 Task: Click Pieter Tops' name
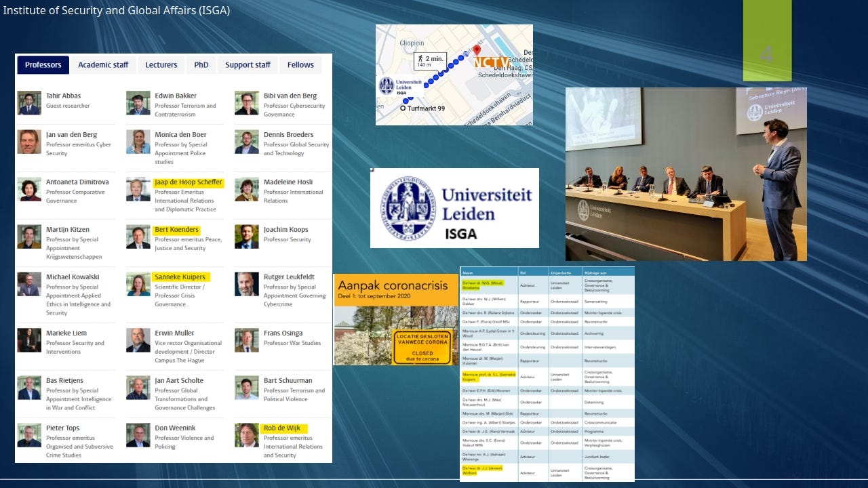click(64, 428)
